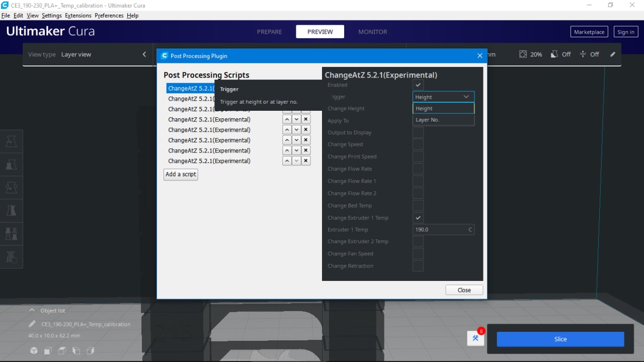The width and height of the screenshot is (644, 362).
Task: Tick the Change Retraction checkbox
Action: click(x=418, y=266)
